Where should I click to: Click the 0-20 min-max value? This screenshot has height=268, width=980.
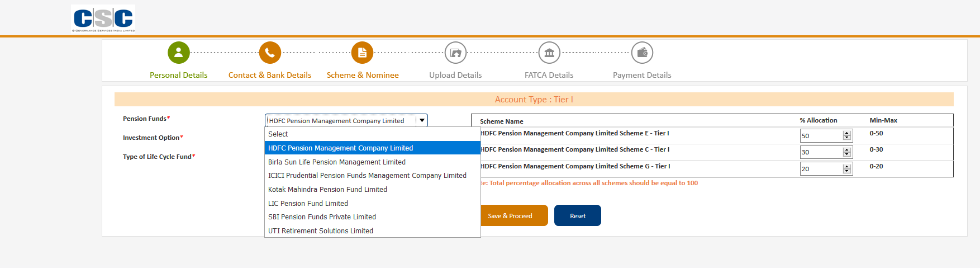pyautogui.click(x=876, y=166)
